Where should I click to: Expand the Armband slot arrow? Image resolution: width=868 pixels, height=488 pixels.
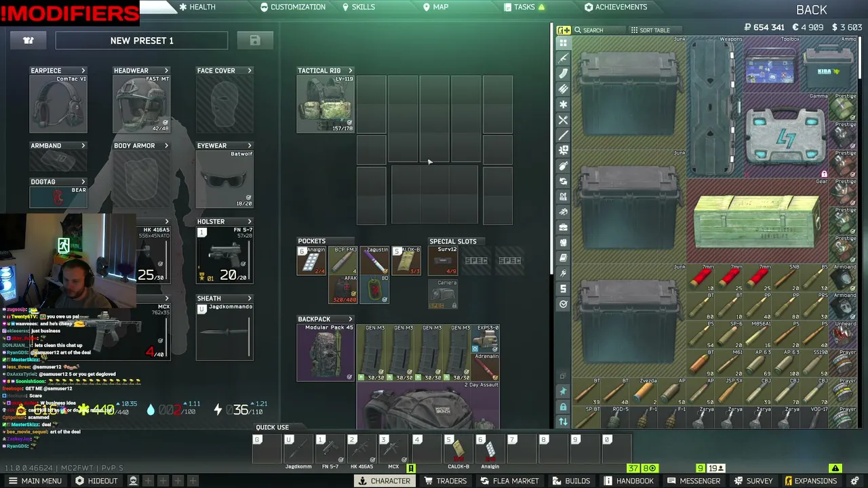pos(83,146)
